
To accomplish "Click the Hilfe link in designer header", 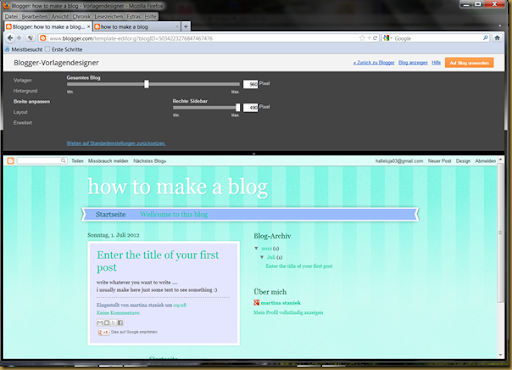I will click(436, 63).
